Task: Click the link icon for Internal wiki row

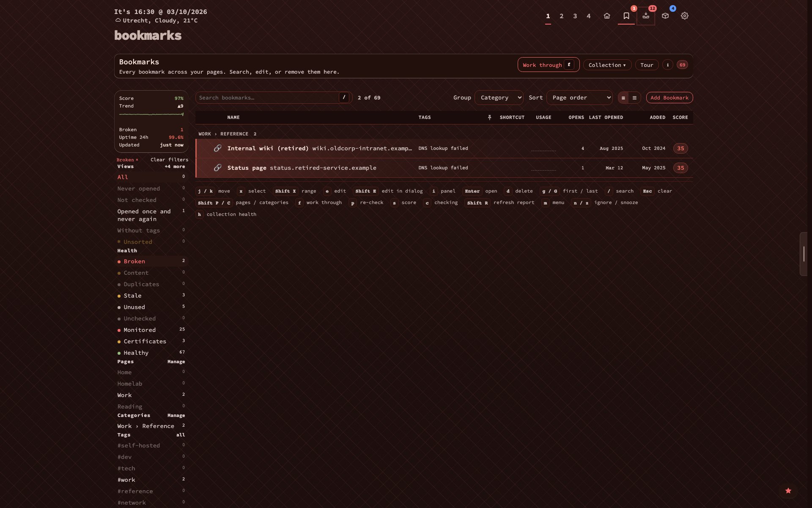Action: 217,148
